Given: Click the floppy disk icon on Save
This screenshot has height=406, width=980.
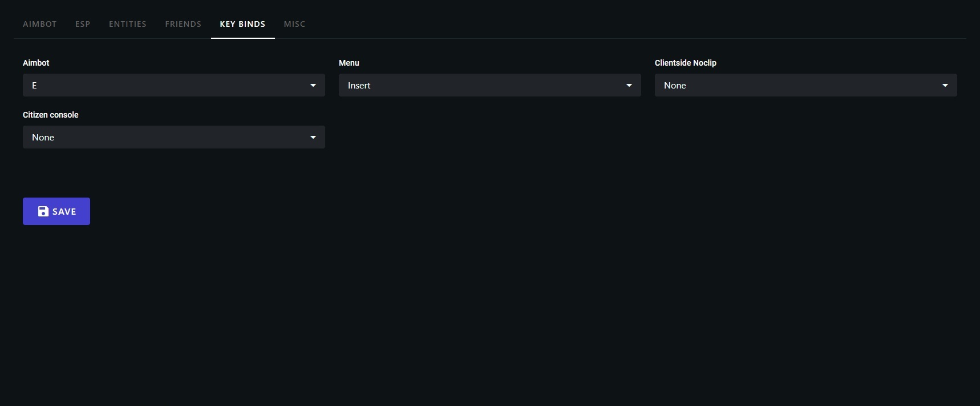Looking at the screenshot, I should [43, 211].
